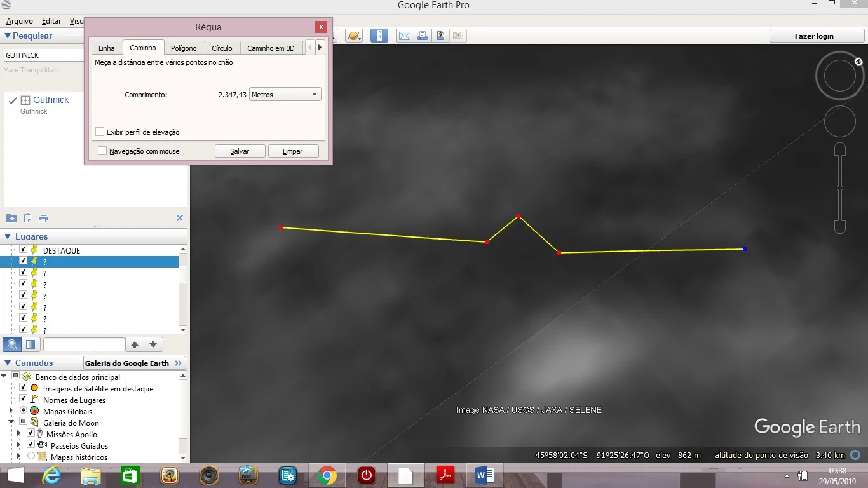Click printer icon under search results
Screen dimensions: 868x488
(43, 218)
